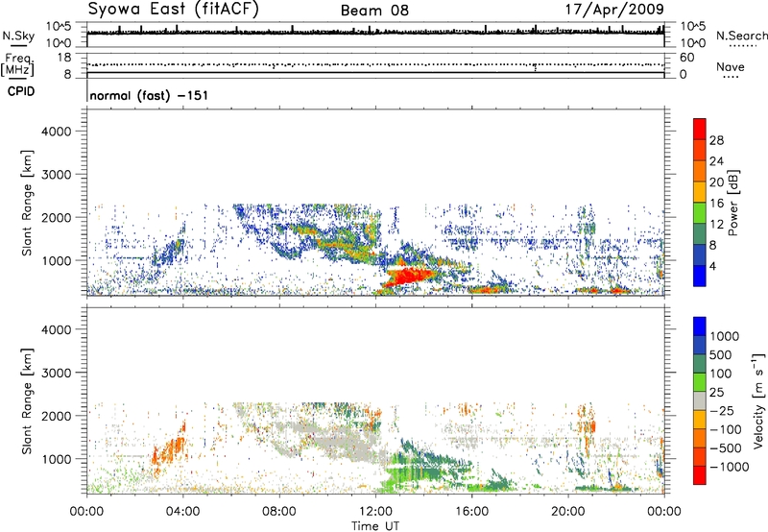Click the 'N.Sky' legend label
The width and height of the screenshot is (768, 532).
[x=18, y=36]
